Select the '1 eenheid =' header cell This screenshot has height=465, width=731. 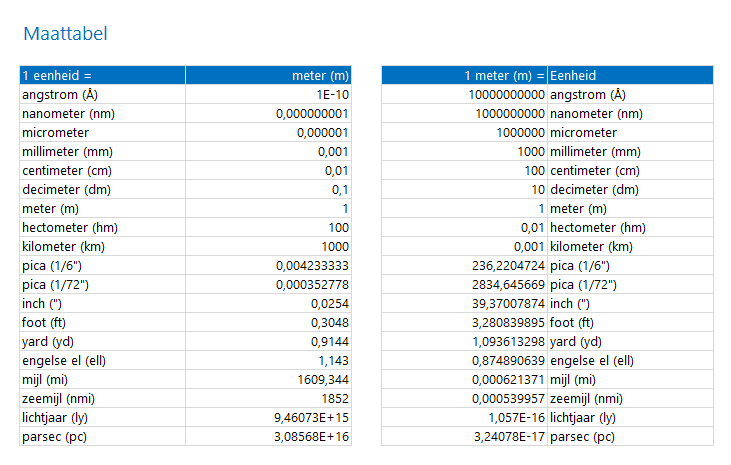click(102, 75)
